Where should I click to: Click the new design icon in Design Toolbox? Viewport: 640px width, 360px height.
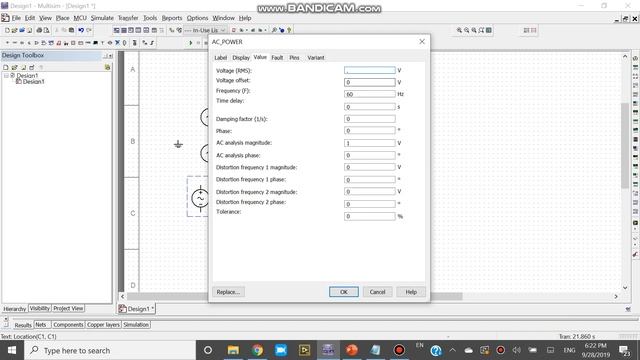click(x=6, y=67)
